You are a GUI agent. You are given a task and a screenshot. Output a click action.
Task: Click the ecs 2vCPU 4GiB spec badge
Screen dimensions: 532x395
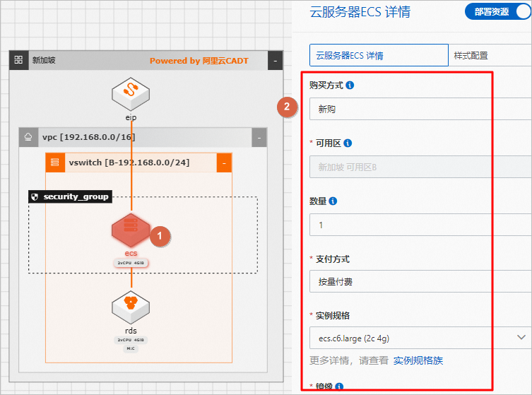[x=131, y=263]
